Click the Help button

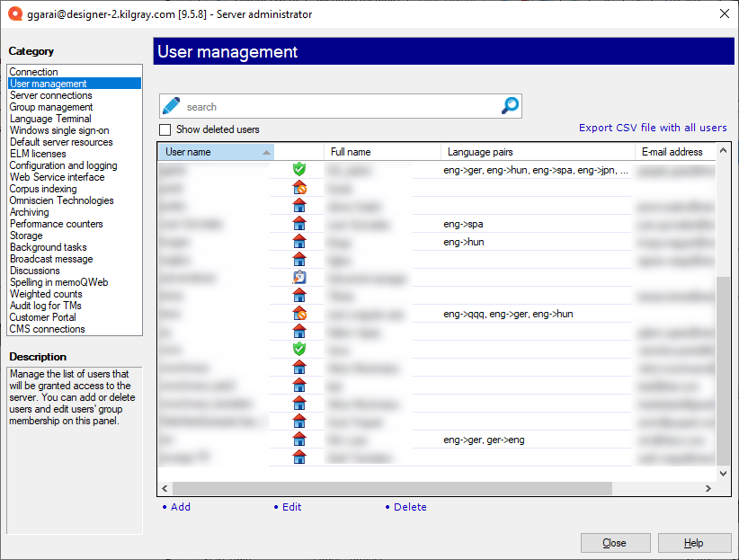[x=694, y=542]
